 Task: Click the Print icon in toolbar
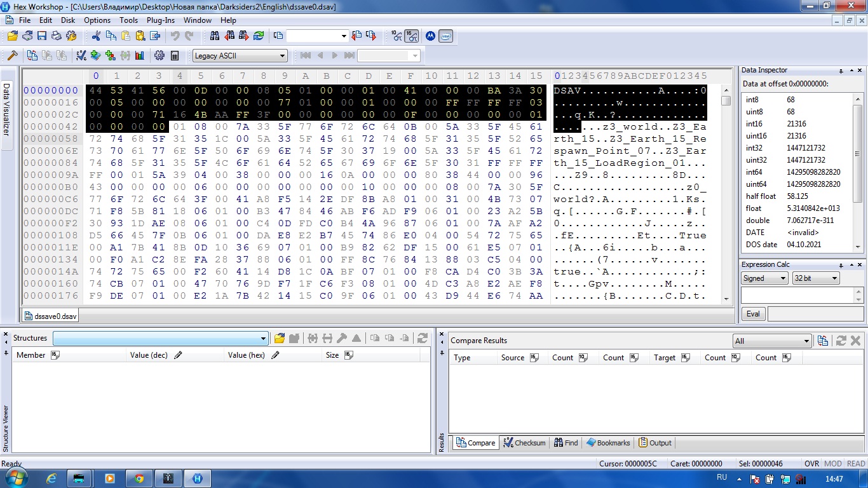56,36
